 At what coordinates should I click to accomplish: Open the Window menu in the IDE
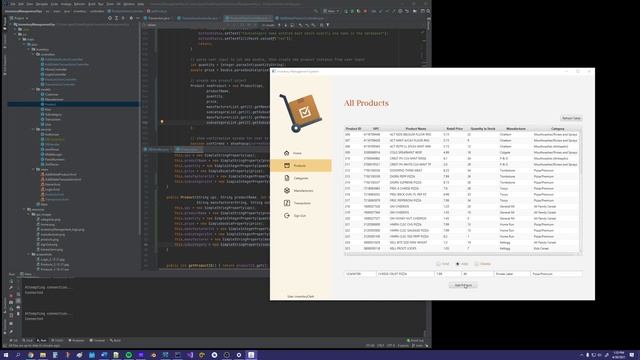[x=129, y=4]
